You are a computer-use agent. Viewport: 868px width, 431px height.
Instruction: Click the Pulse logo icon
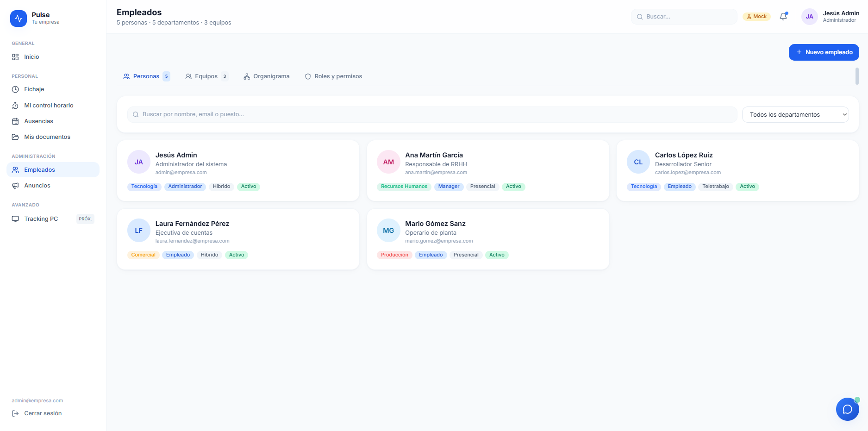pos(19,19)
